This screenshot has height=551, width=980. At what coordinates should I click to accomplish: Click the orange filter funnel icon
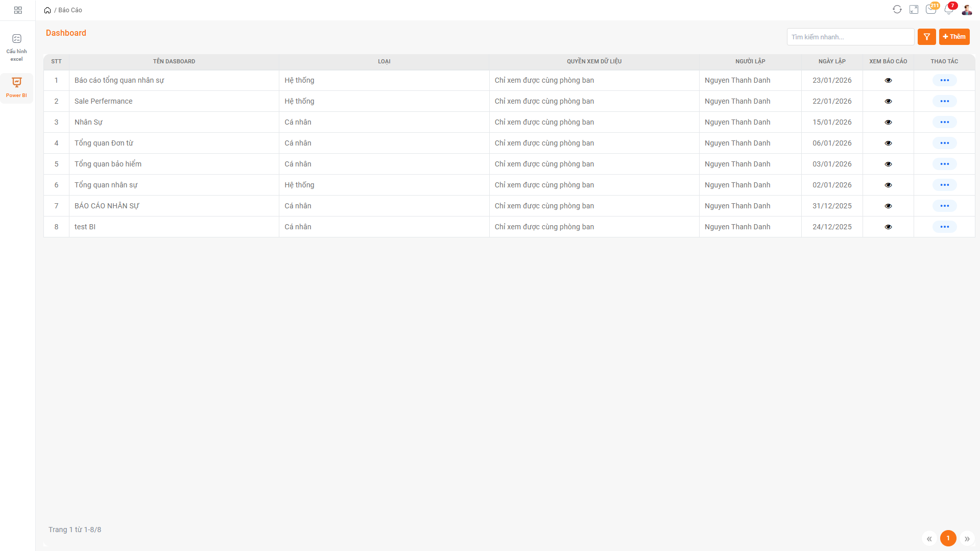(x=926, y=37)
